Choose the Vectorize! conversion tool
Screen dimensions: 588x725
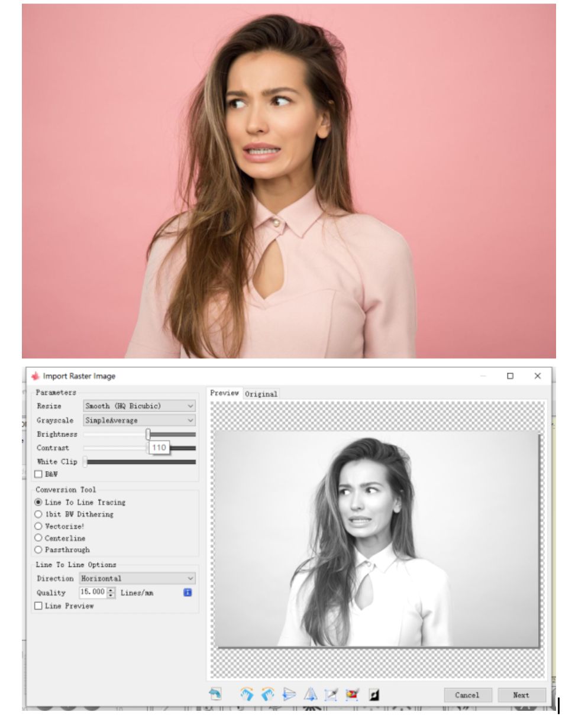(39, 526)
